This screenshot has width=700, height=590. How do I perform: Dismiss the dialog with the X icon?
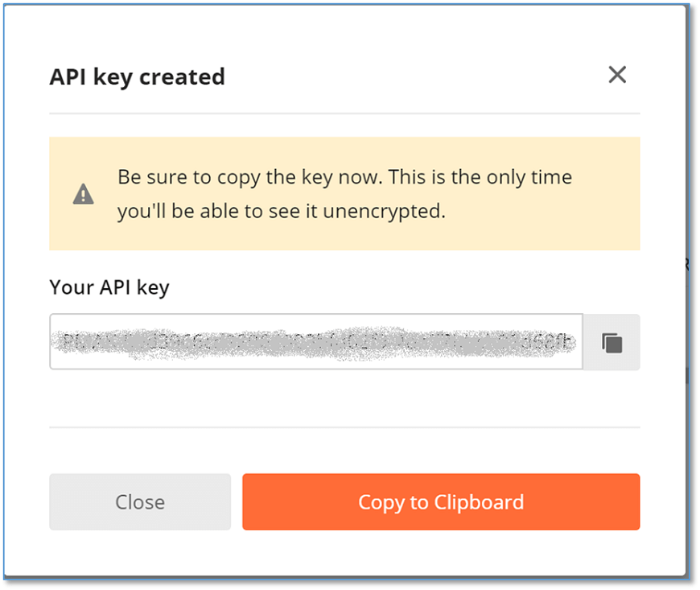(x=617, y=75)
